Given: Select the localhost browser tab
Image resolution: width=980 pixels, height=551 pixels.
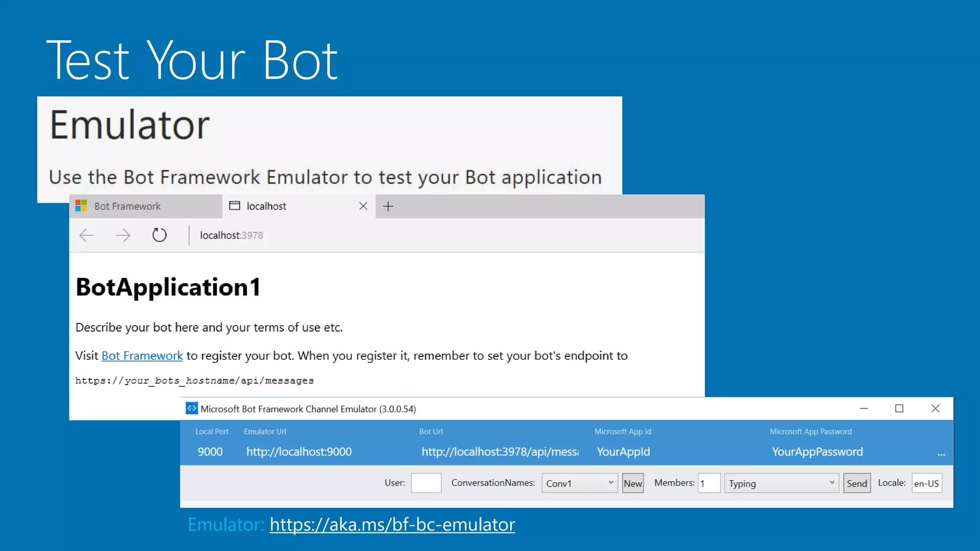Looking at the screenshot, I should point(299,206).
